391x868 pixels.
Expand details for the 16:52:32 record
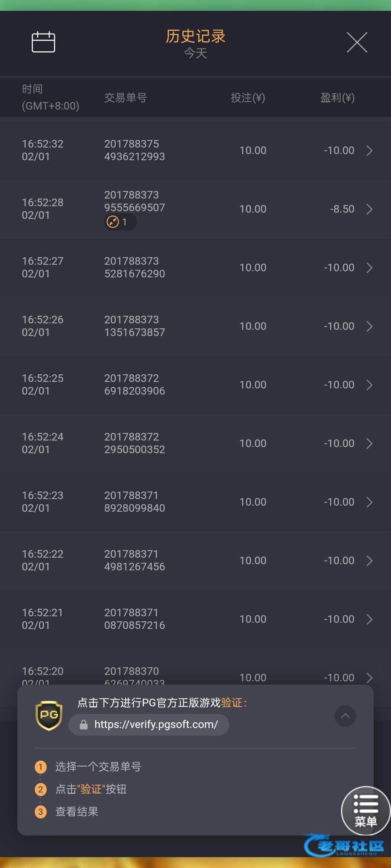(369, 150)
